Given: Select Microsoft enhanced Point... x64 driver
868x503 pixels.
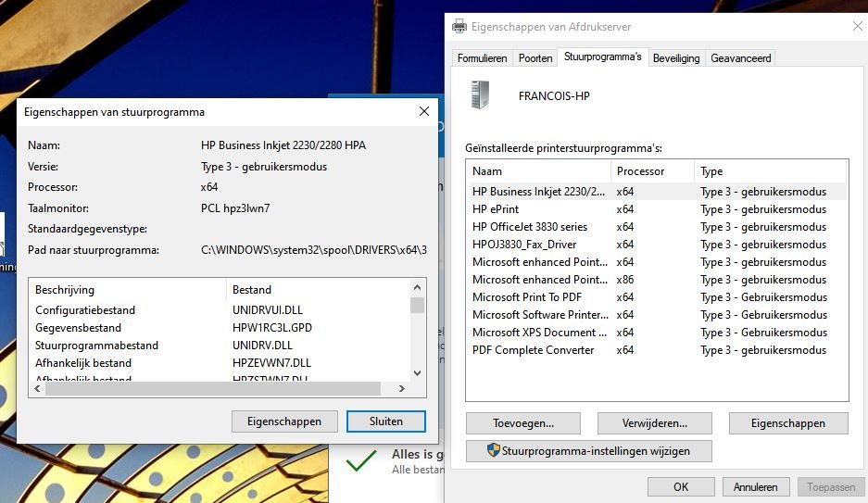Looking at the screenshot, I should tap(657, 262).
